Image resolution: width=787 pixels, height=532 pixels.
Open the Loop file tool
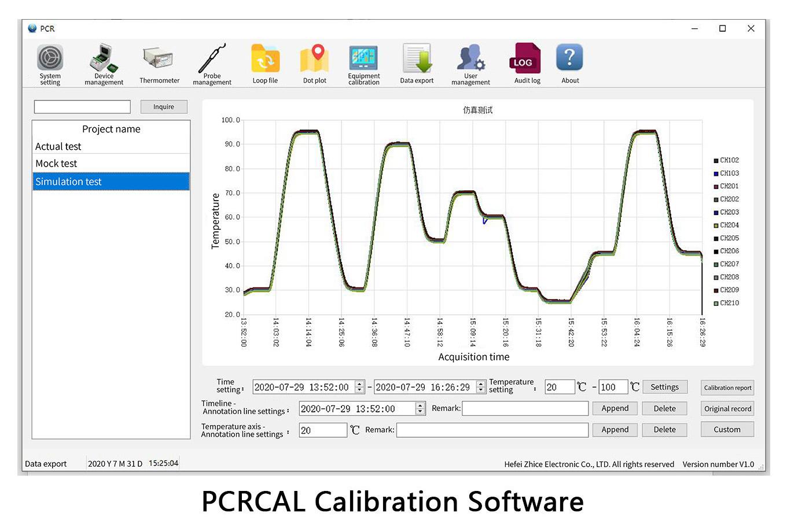coord(265,65)
